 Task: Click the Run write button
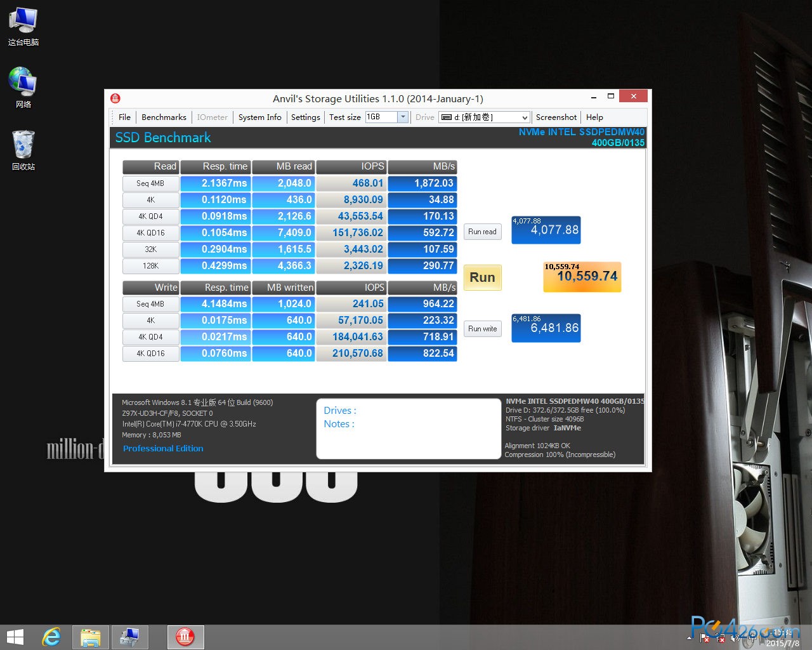click(482, 329)
